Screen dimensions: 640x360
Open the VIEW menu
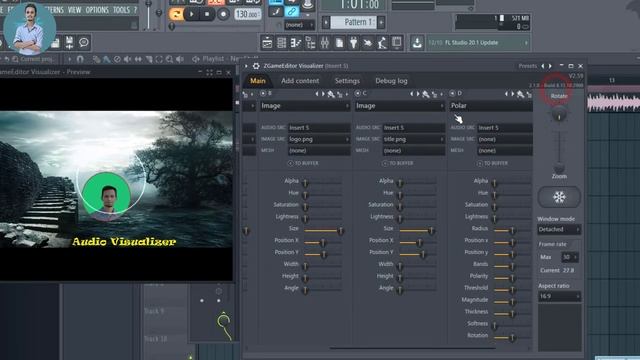tap(74, 10)
